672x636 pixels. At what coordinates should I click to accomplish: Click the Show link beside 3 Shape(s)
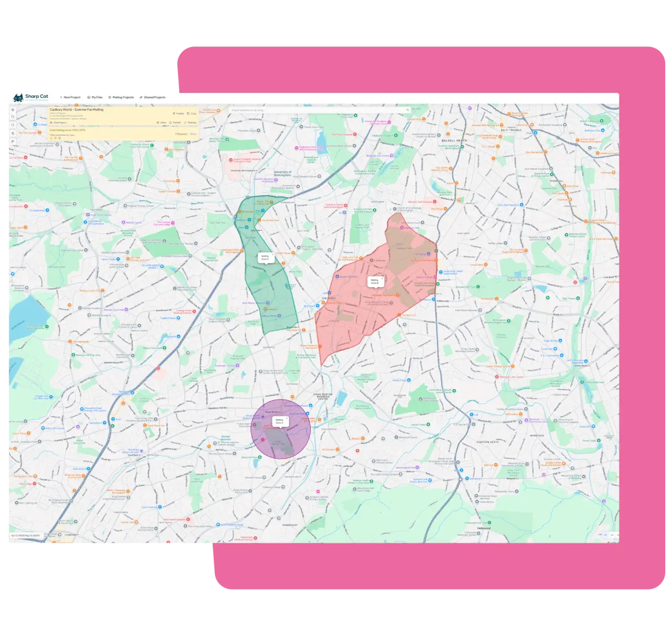(193, 134)
